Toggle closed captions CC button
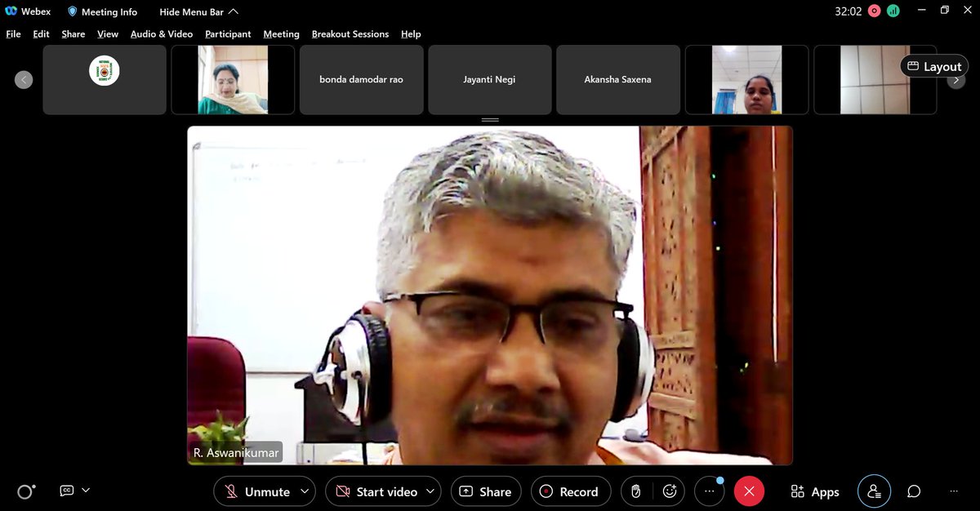The height and width of the screenshot is (511, 980). [67, 491]
